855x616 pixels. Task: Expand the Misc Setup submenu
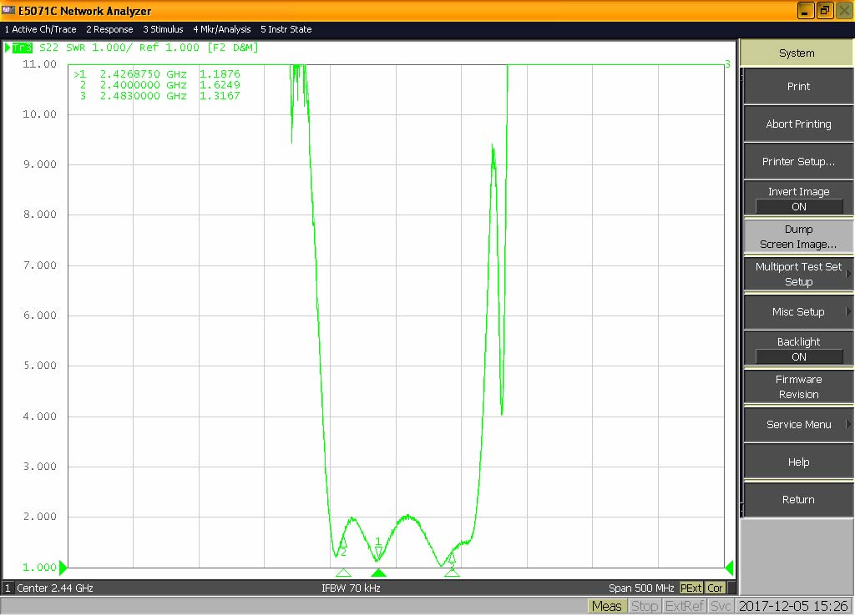[x=798, y=312]
